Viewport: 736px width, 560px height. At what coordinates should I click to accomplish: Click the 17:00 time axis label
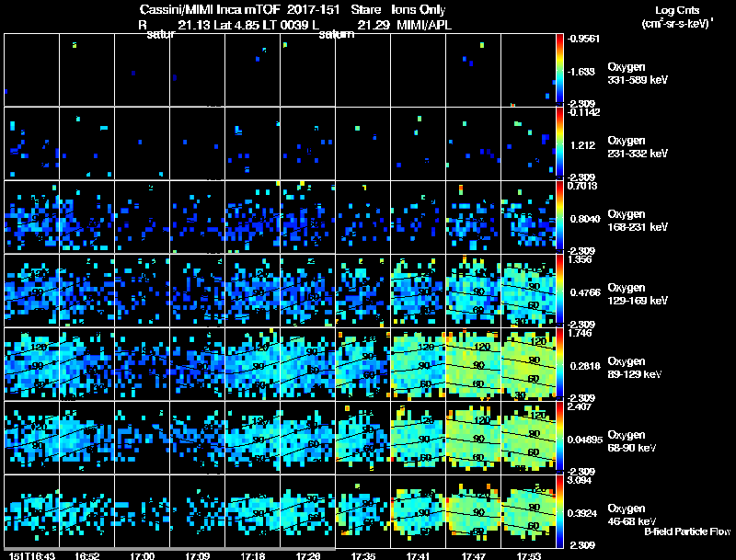[143, 555]
